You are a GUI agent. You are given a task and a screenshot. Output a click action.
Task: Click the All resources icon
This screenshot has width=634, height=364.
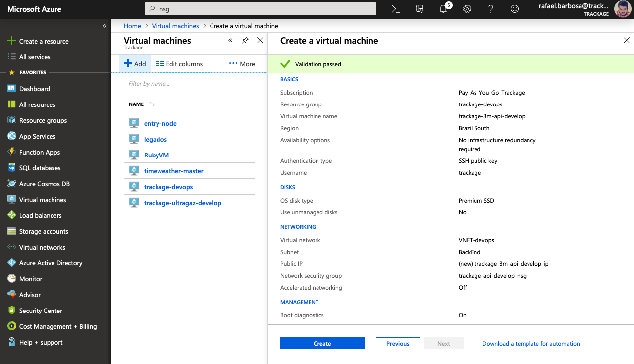click(x=12, y=104)
